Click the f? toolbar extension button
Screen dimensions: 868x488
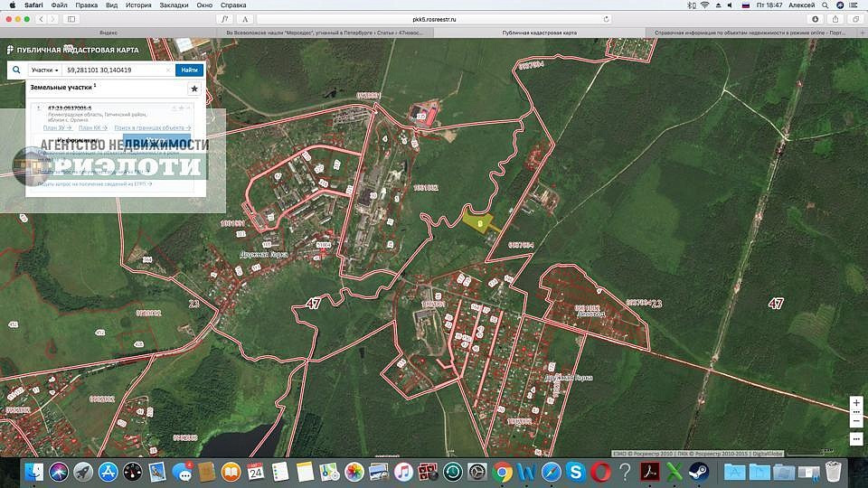(224, 19)
